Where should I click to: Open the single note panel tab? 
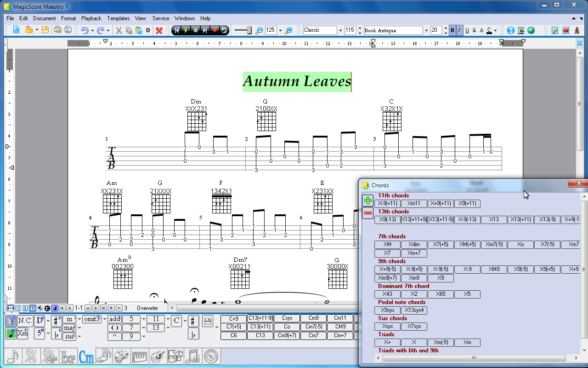[x=13, y=356]
